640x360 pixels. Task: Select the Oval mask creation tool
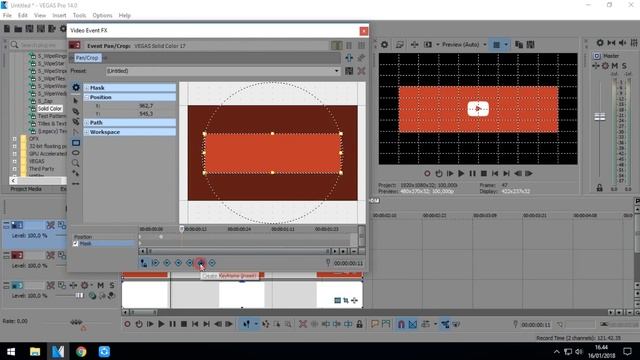pyautogui.click(x=76, y=153)
